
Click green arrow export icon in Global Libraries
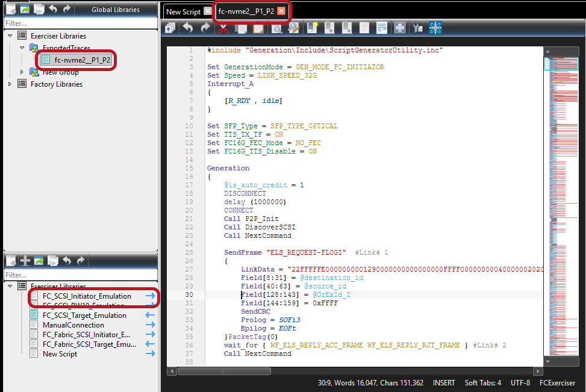click(x=25, y=9)
